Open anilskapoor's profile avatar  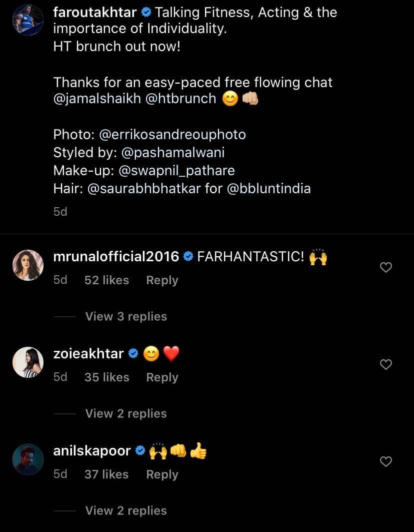pyautogui.click(x=28, y=459)
